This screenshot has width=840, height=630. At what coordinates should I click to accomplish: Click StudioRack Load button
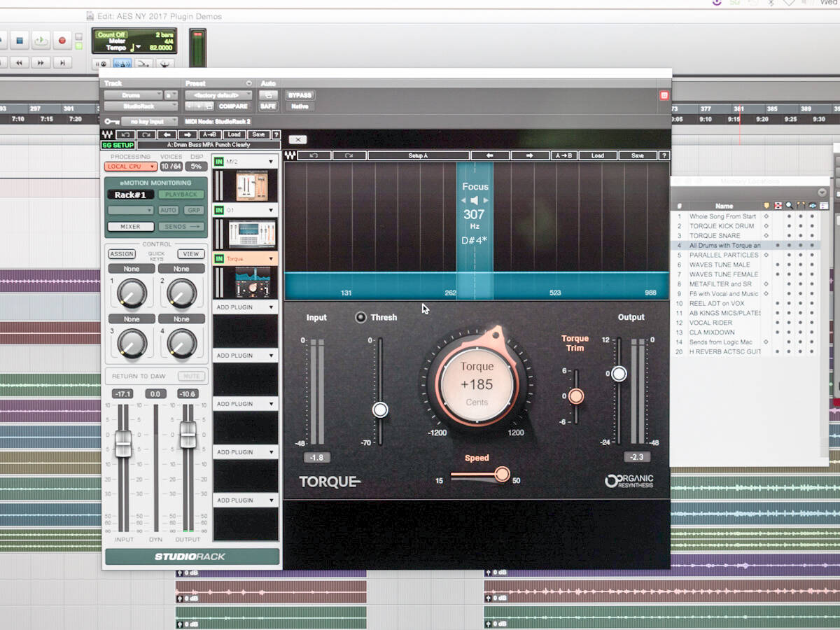234,134
